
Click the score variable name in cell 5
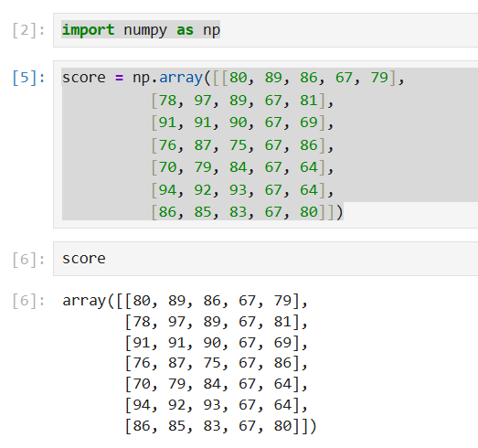tap(84, 78)
